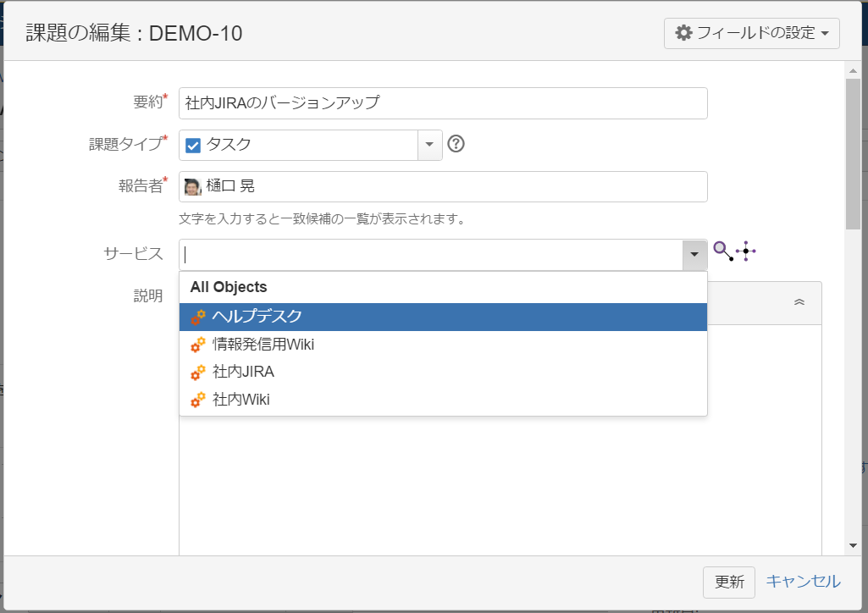
Task: Select ヘルプデスク from the service list
Action: pyautogui.click(x=443, y=317)
